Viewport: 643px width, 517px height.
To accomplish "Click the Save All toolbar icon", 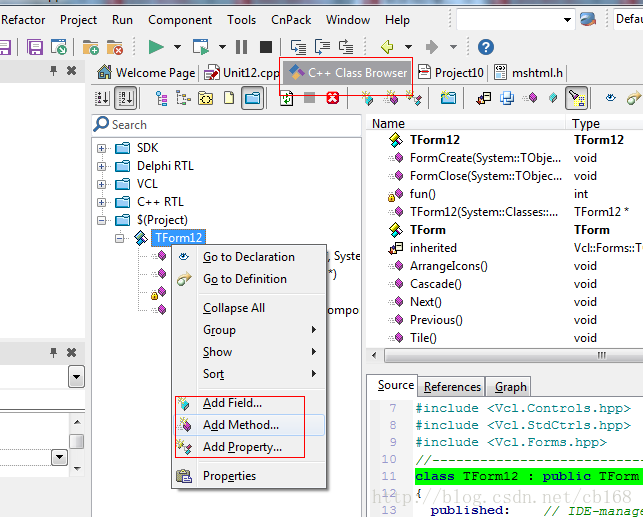I will (35, 47).
